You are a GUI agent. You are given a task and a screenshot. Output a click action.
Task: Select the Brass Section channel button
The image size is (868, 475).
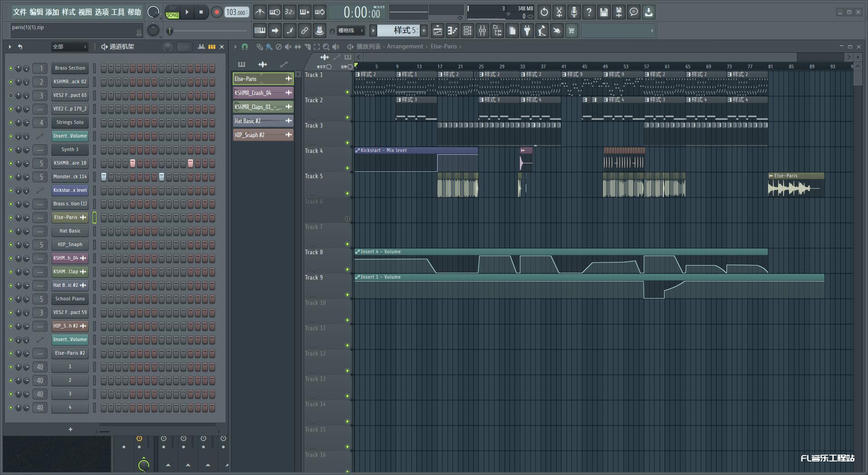coord(70,68)
